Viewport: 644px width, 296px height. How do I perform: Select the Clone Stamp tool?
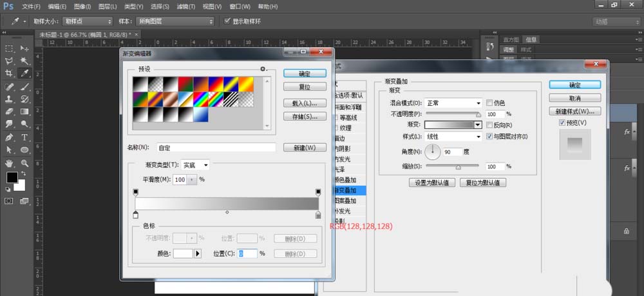[x=8, y=99]
